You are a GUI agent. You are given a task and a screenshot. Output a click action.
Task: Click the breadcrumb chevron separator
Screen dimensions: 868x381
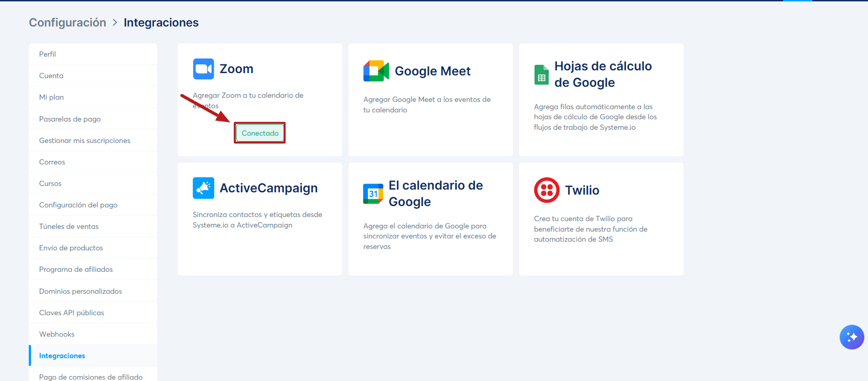pyautogui.click(x=115, y=22)
